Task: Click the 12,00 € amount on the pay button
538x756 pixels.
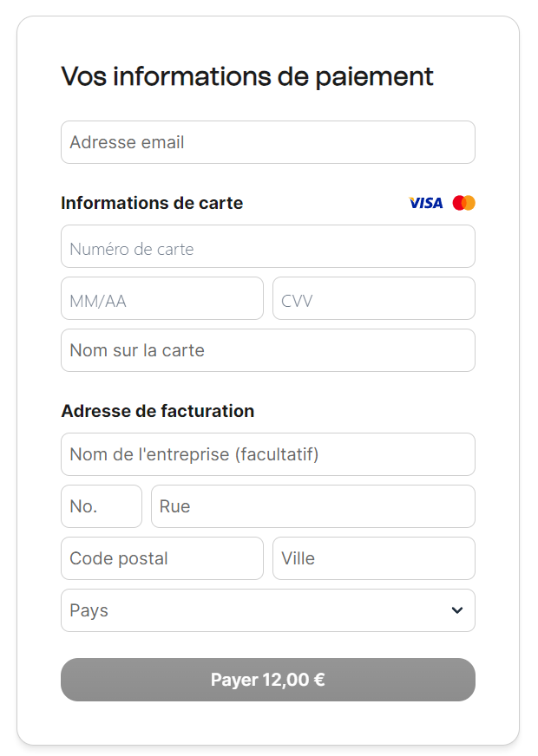Action: 293,680
